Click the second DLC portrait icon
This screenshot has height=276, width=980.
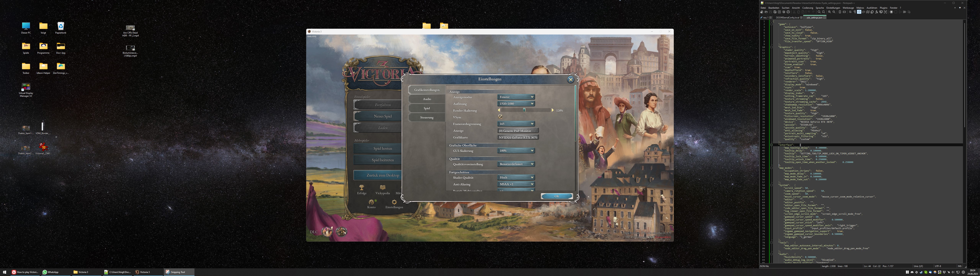pyautogui.click(x=341, y=231)
